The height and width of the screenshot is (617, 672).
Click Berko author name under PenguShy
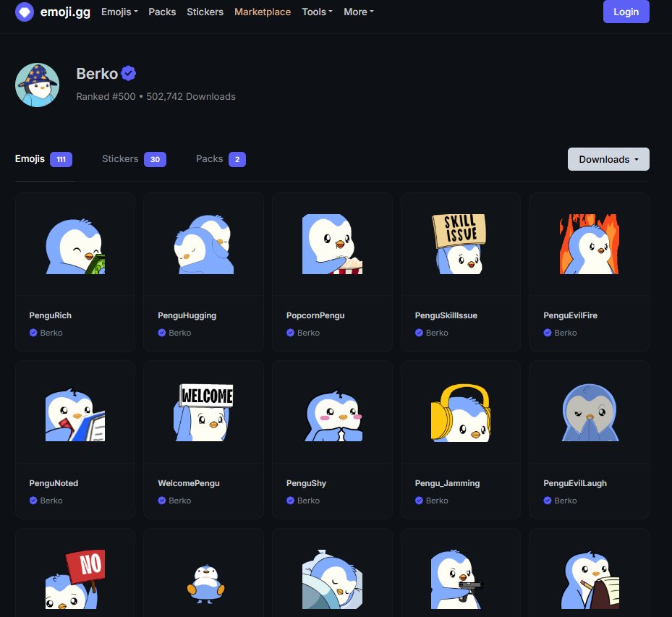pyautogui.click(x=308, y=501)
